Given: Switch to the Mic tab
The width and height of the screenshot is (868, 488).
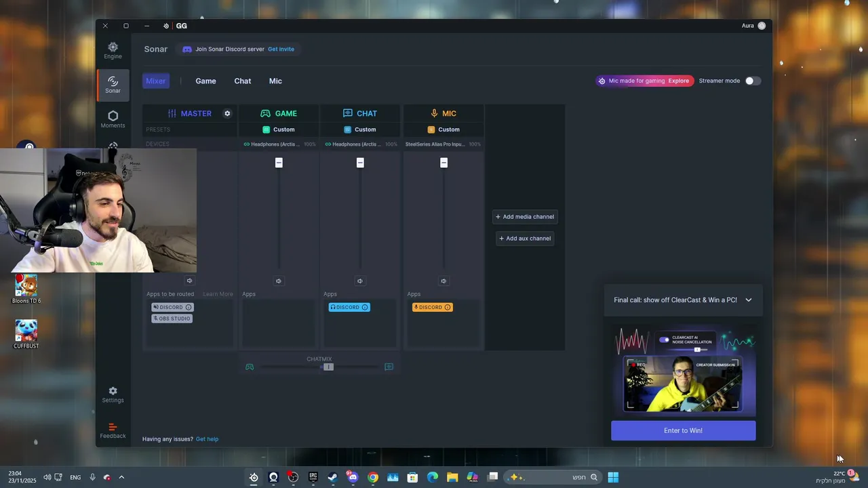Looking at the screenshot, I should tap(275, 81).
